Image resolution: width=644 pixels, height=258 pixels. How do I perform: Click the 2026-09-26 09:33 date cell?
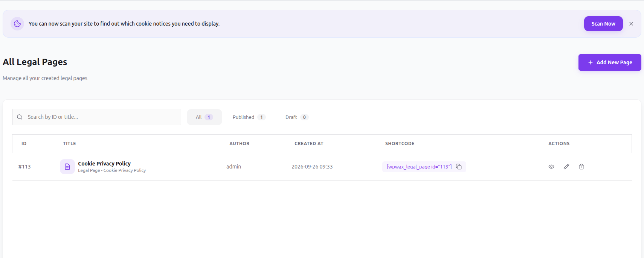(312, 167)
